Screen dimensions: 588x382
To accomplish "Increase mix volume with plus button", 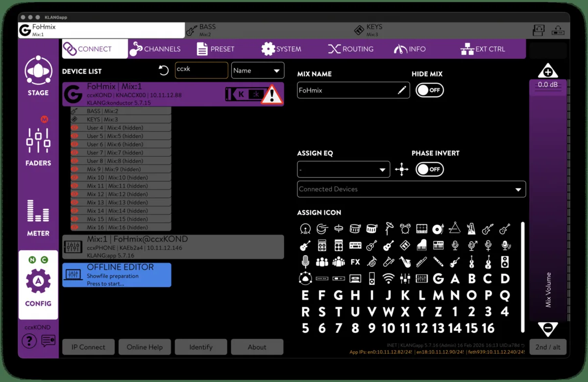I will [x=548, y=72].
